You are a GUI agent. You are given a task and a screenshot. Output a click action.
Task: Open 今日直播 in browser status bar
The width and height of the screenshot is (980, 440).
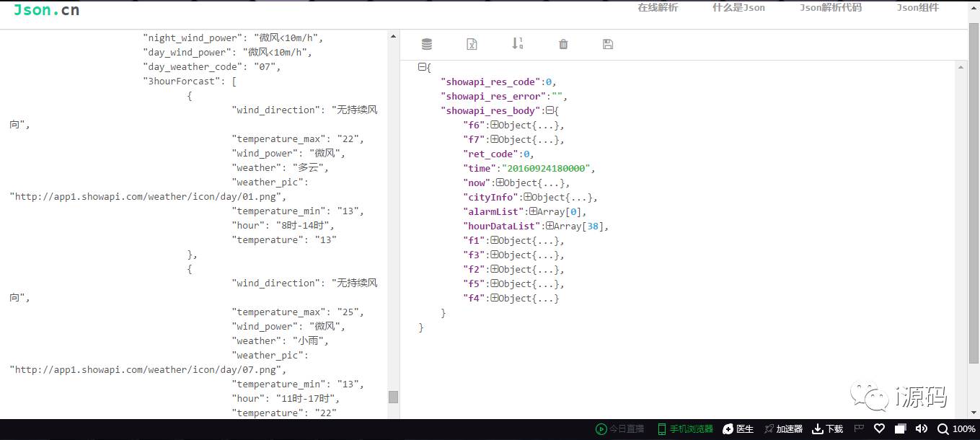[x=619, y=429]
